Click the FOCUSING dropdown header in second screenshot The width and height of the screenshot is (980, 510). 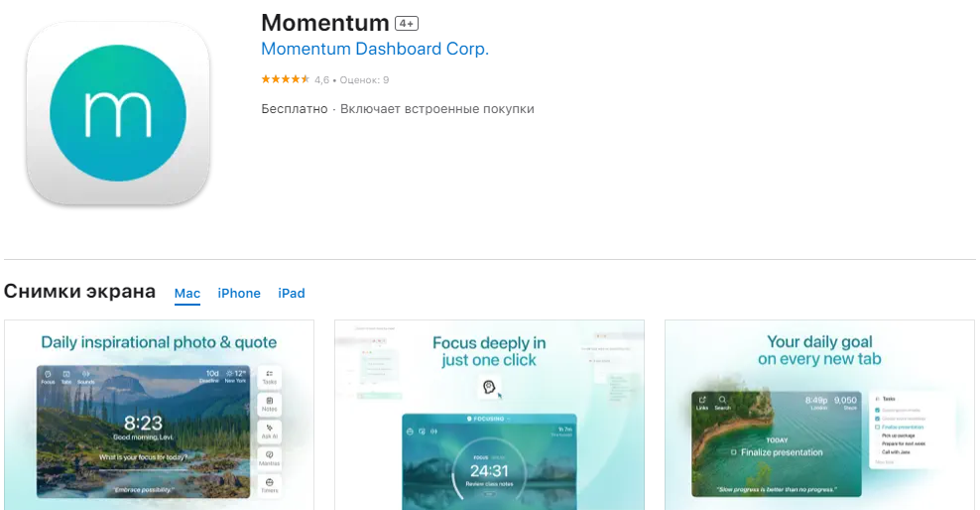click(x=489, y=419)
